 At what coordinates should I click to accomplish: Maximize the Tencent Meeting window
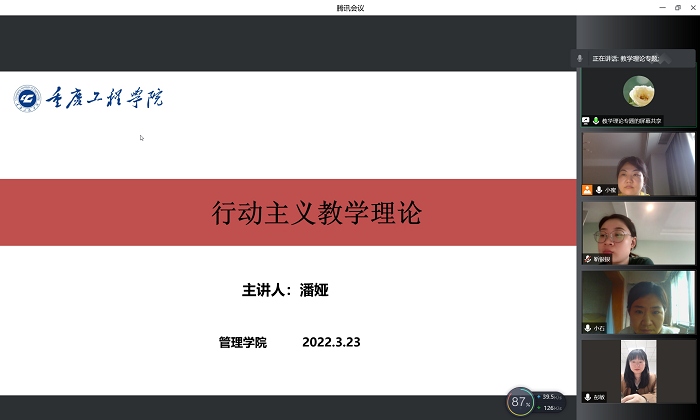click(x=677, y=7)
